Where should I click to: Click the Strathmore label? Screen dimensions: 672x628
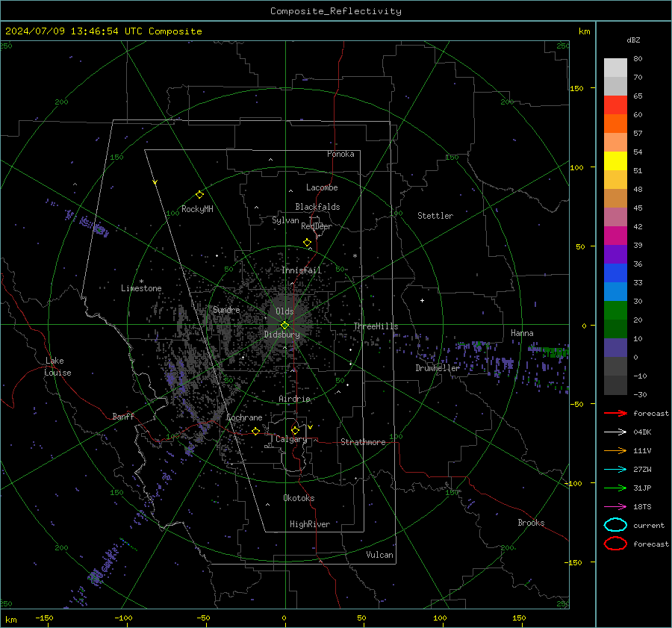point(363,442)
